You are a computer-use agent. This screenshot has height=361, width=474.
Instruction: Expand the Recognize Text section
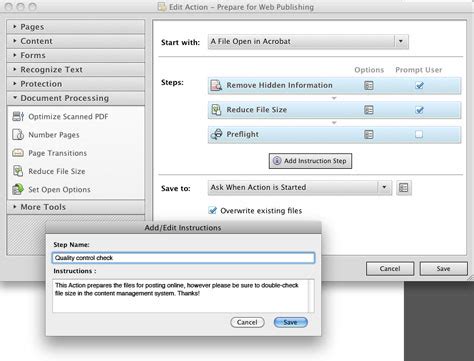point(76,70)
